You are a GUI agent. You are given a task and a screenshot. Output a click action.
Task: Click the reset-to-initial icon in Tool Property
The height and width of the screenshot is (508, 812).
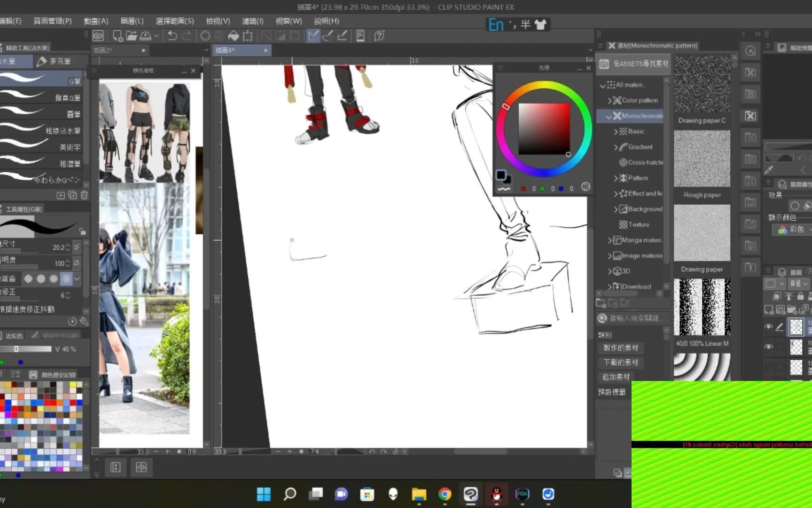coord(72,322)
